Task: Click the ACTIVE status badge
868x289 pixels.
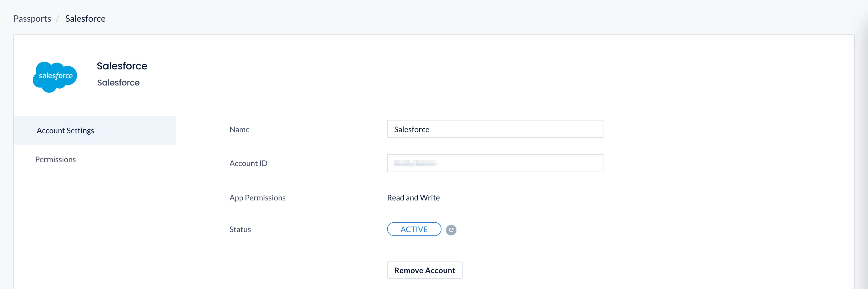Action: 414,229
